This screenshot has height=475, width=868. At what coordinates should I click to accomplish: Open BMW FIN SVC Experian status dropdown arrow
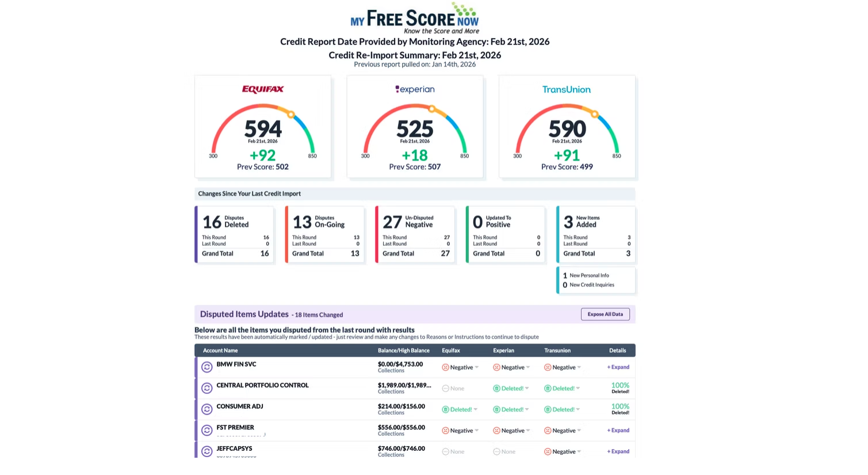[x=528, y=367]
